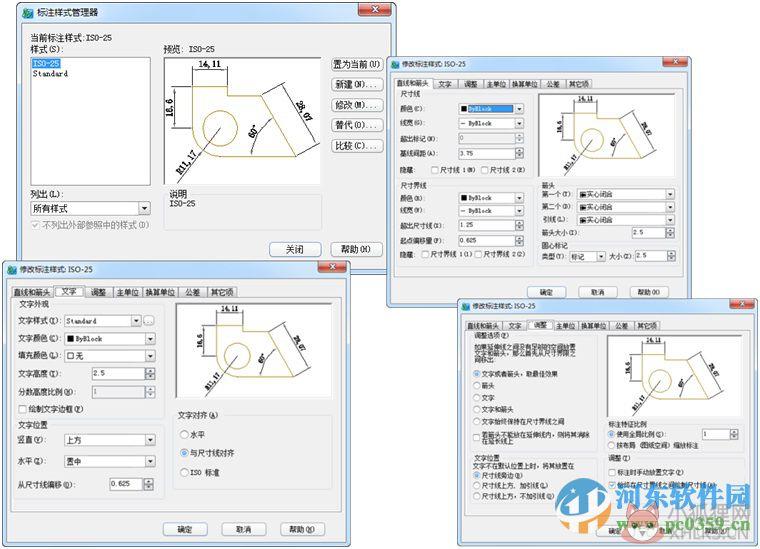The height and width of the screenshot is (549, 760).
Task: Select 与尺寸线对齐 radio button
Action: click(184, 453)
